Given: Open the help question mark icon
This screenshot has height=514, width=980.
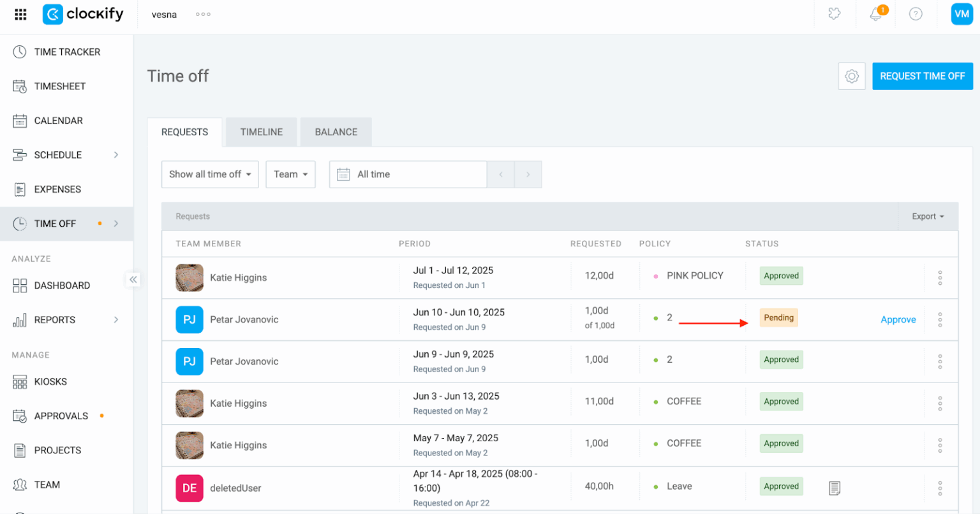Looking at the screenshot, I should coord(916,14).
